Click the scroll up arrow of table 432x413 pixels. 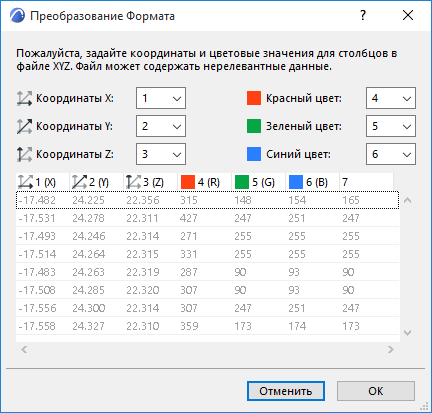tap(407, 200)
